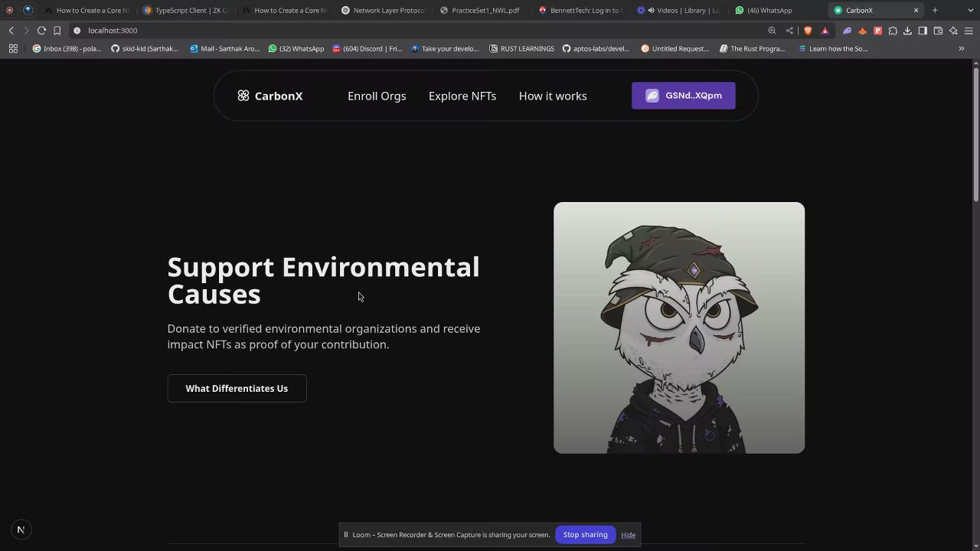Switch to (46) WhatsApp tab
Image resolution: width=980 pixels, height=551 pixels.
pyautogui.click(x=779, y=11)
